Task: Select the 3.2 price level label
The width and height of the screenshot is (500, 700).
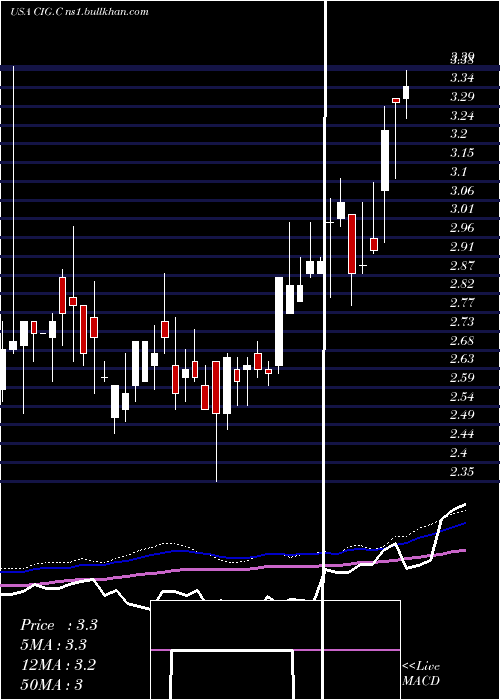Action: pos(458,134)
